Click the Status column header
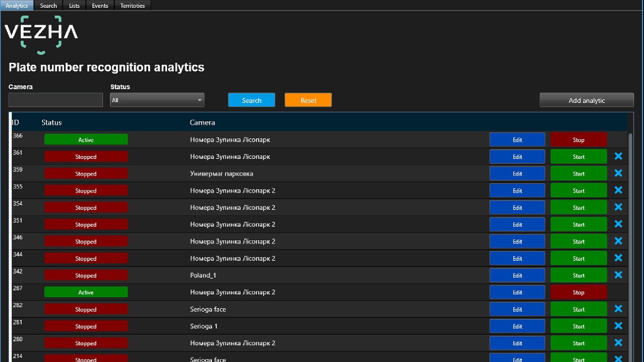Viewport: 644px width, 362px height. click(52, 122)
